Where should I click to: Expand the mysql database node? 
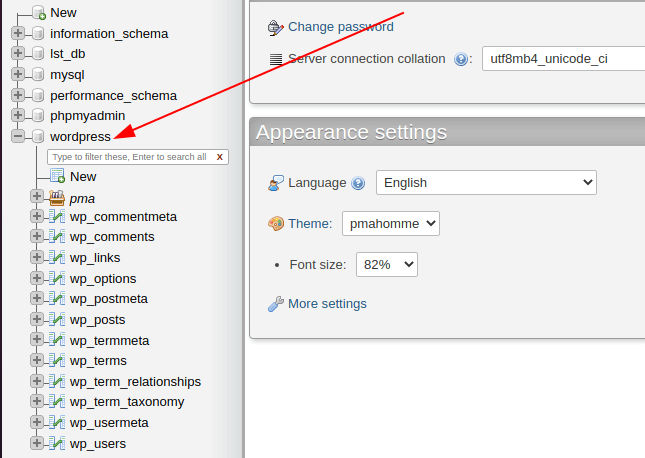[x=18, y=74]
